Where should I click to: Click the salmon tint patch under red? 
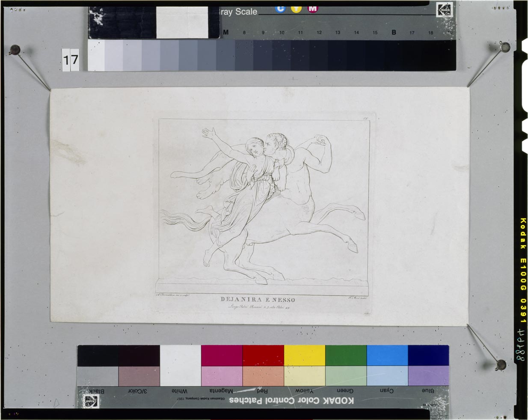pyautogui.click(x=263, y=376)
